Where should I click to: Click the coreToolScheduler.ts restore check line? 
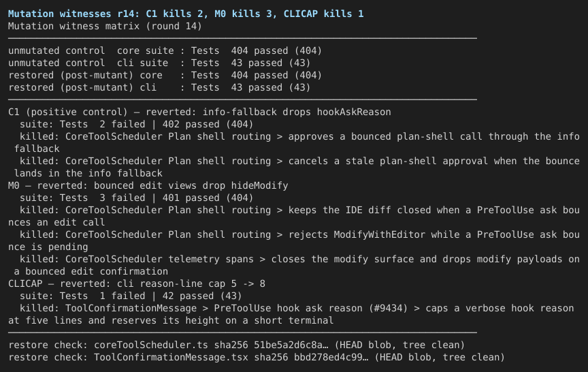(237, 345)
